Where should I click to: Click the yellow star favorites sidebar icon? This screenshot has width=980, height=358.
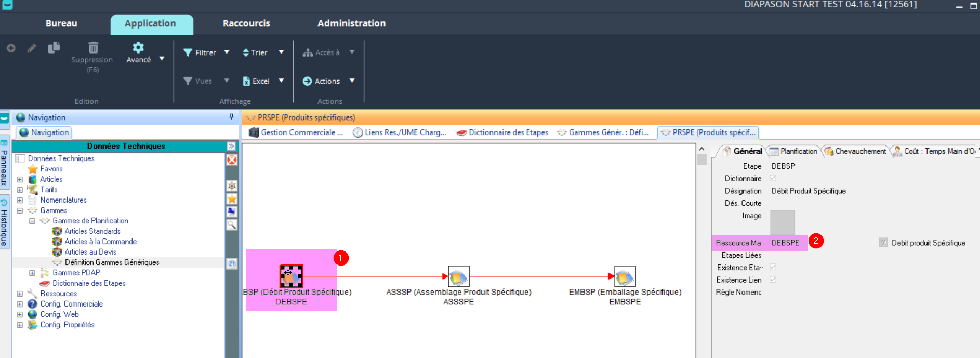coord(232,199)
